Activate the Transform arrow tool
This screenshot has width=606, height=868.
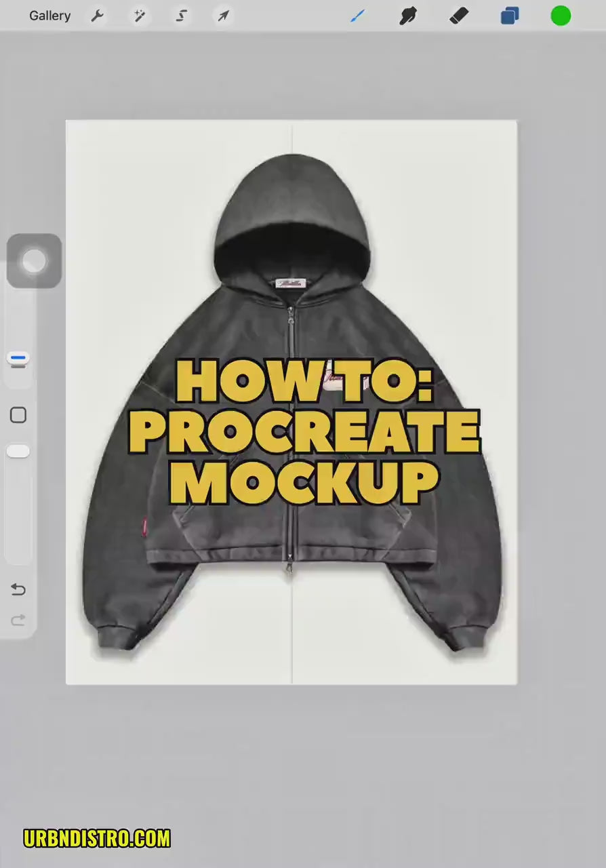click(223, 16)
